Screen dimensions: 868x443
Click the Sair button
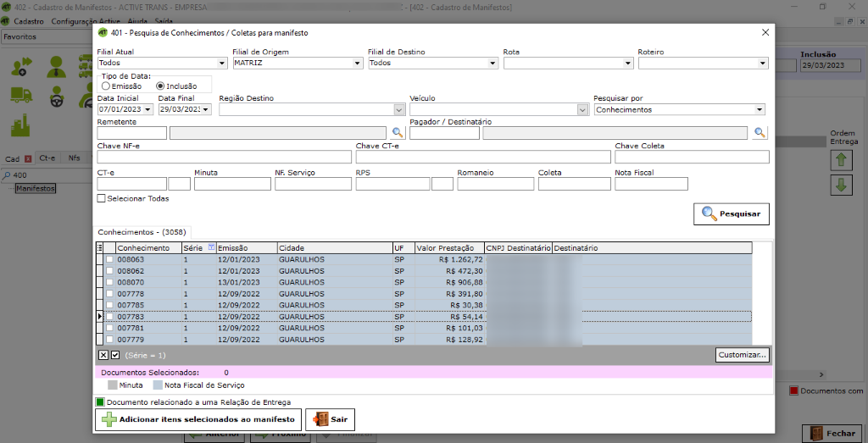(330, 420)
